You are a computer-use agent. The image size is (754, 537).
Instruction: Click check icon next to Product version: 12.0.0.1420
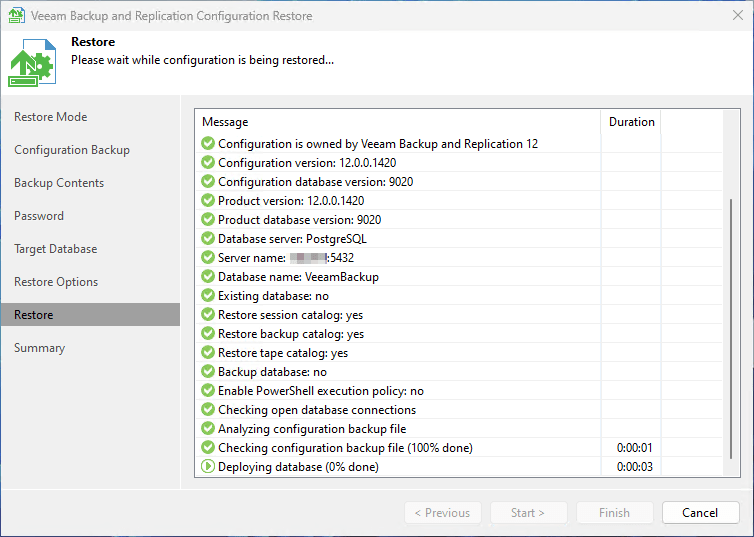coord(208,201)
